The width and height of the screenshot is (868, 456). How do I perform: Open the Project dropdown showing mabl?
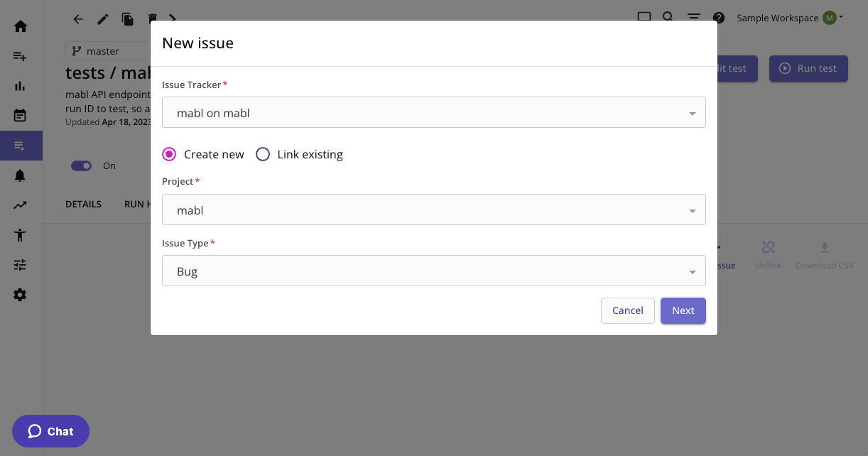pos(434,210)
